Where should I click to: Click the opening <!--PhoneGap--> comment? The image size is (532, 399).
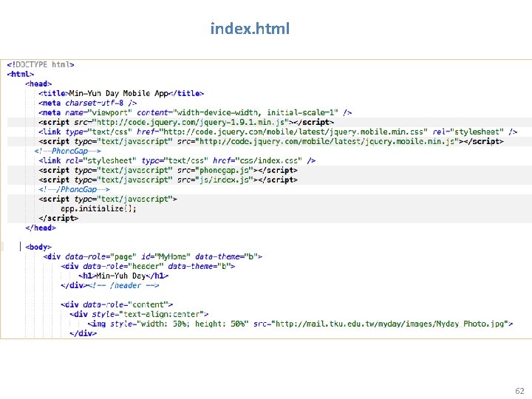[x=67, y=151]
